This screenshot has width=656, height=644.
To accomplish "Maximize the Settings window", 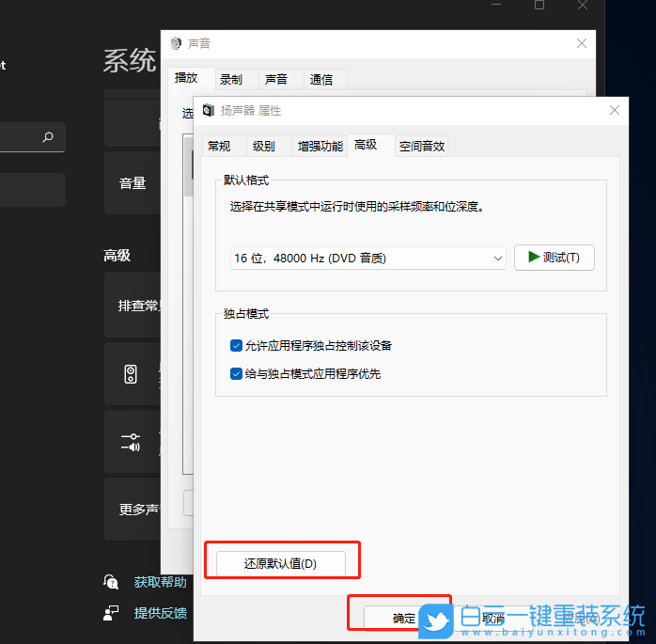I will pos(539,5).
